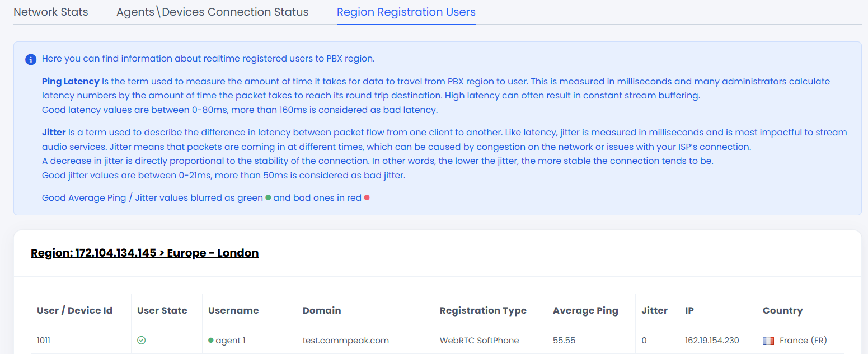868x354 pixels.
Task: Click the Region 172.104.134.145 Europe - London heading
Action: [144, 253]
